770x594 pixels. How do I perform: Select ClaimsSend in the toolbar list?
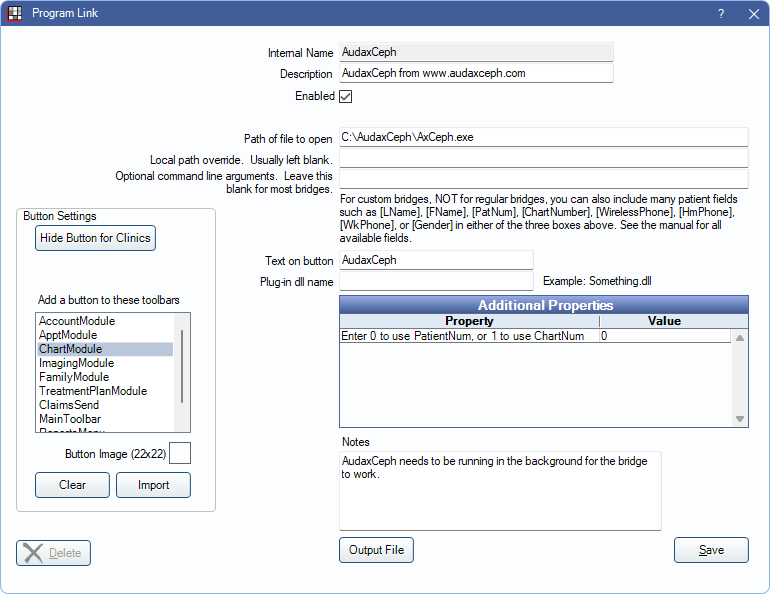click(x=69, y=405)
